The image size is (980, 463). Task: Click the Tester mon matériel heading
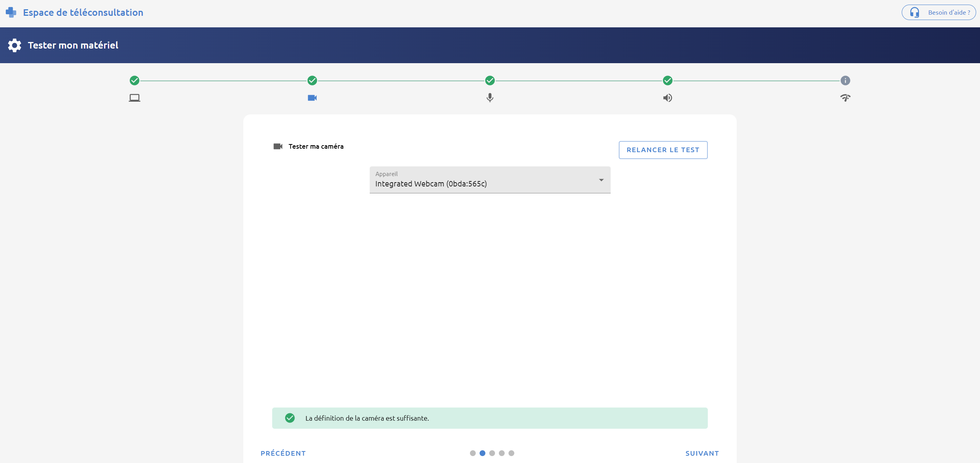click(73, 45)
